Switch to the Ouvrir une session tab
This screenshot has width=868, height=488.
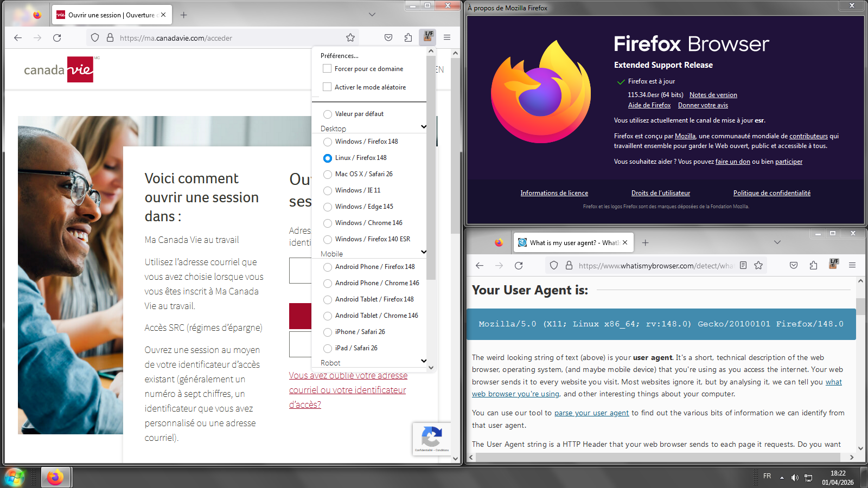click(112, 15)
